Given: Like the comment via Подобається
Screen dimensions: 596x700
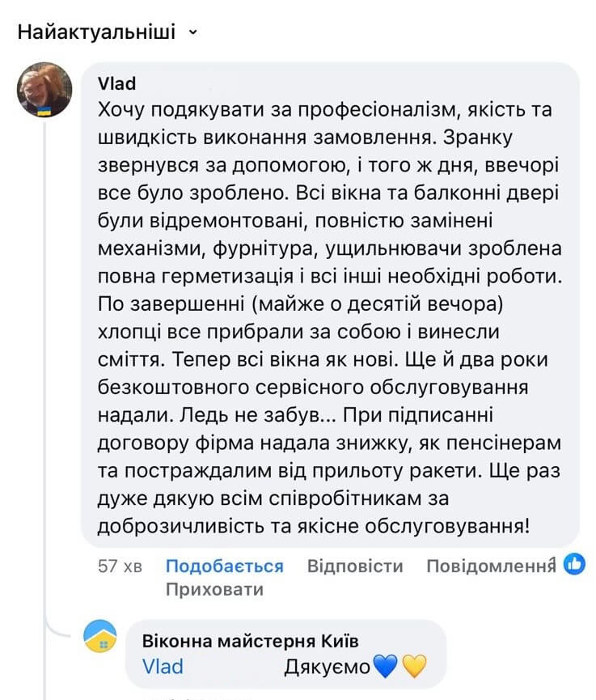Looking at the screenshot, I should 224,566.
